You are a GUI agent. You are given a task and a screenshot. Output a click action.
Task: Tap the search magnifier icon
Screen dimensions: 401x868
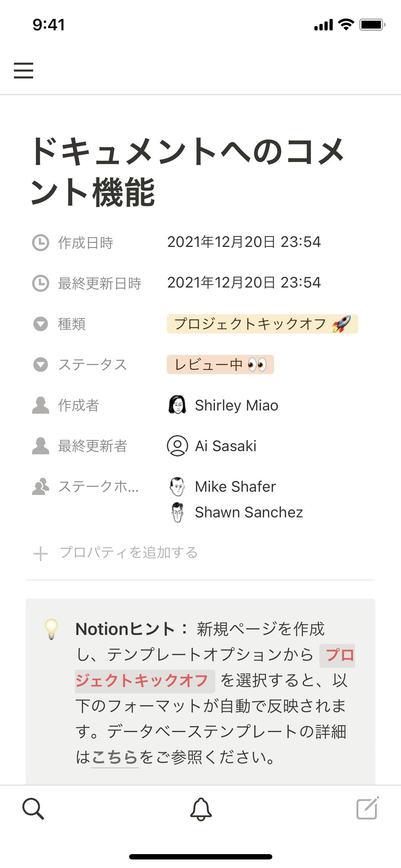[33, 808]
